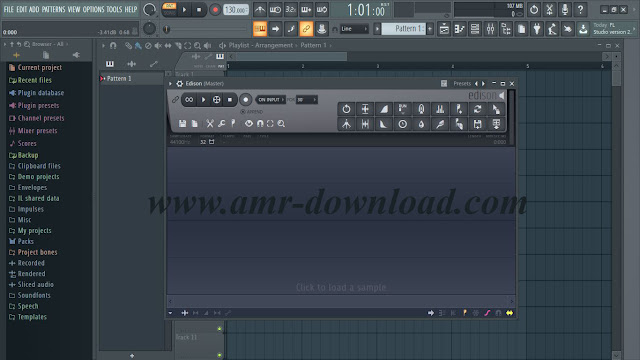Image resolution: width=640 pixels, height=360 pixels.
Task: Open the FILE menu
Action: tap(9, 9)
